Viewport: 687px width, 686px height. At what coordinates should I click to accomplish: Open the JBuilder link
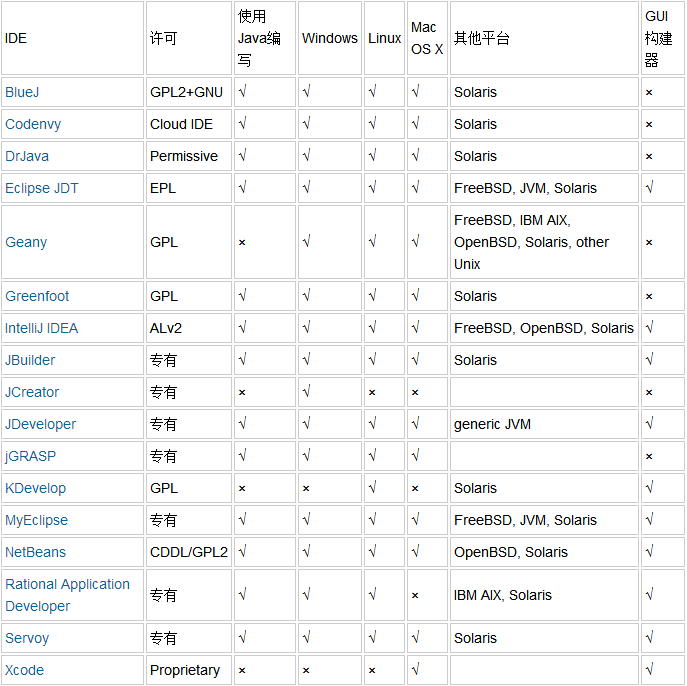30,360
